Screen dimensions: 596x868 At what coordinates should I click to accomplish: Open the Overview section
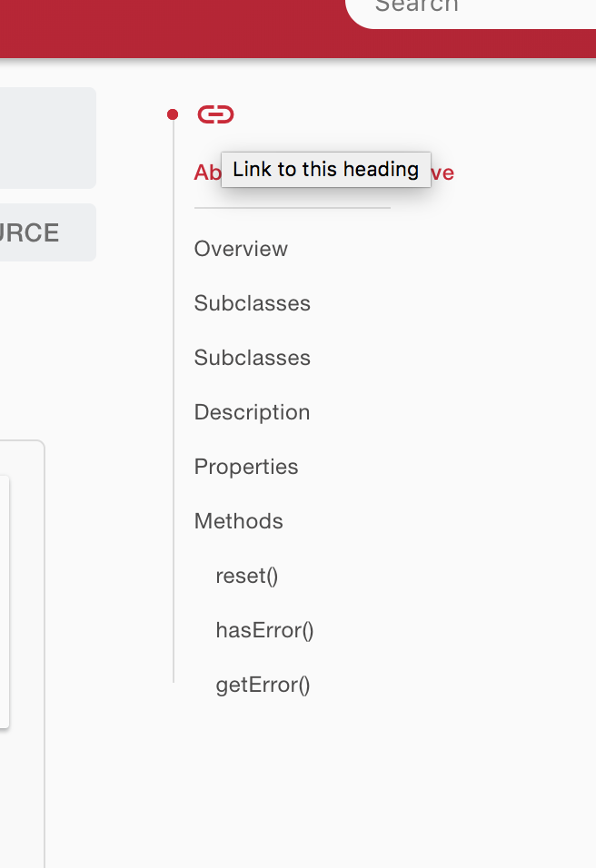pos(240,249)
